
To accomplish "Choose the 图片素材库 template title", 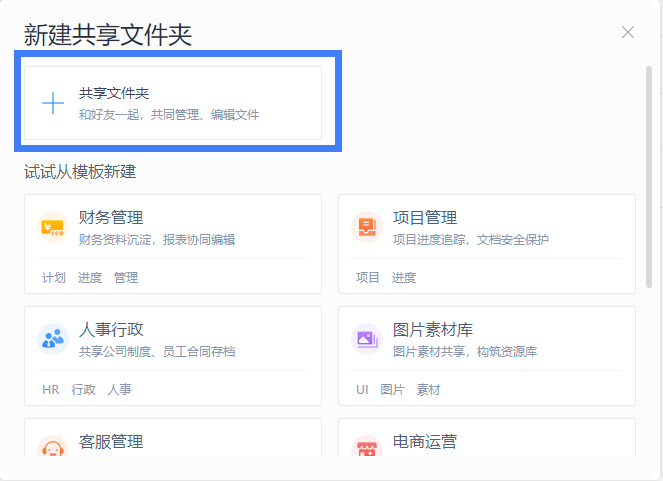I will click(433, 330).
